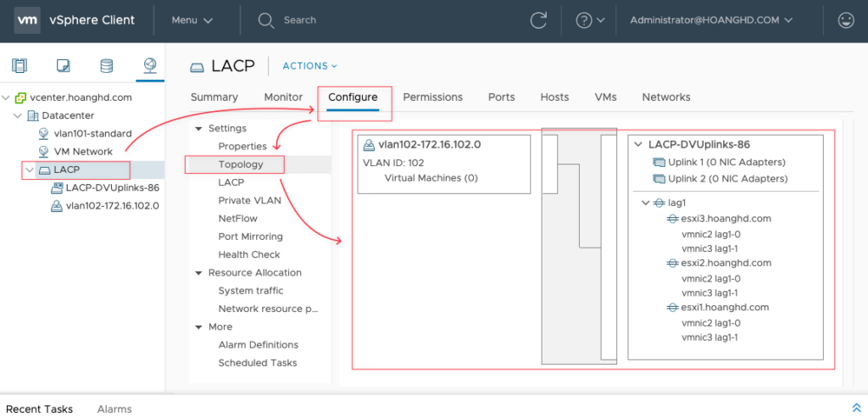Viewport: 868px width, 418px height.
Task: Collapse the LACP tree node
Action: [x=30, y=170]
